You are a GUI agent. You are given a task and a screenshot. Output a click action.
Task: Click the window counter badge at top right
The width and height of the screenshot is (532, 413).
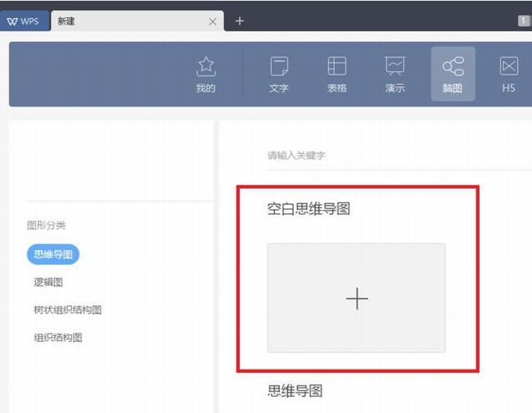point(524,21)
